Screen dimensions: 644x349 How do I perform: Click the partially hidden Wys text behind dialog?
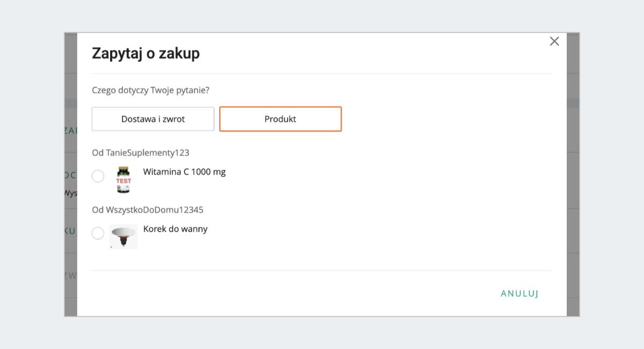point(70,192)
